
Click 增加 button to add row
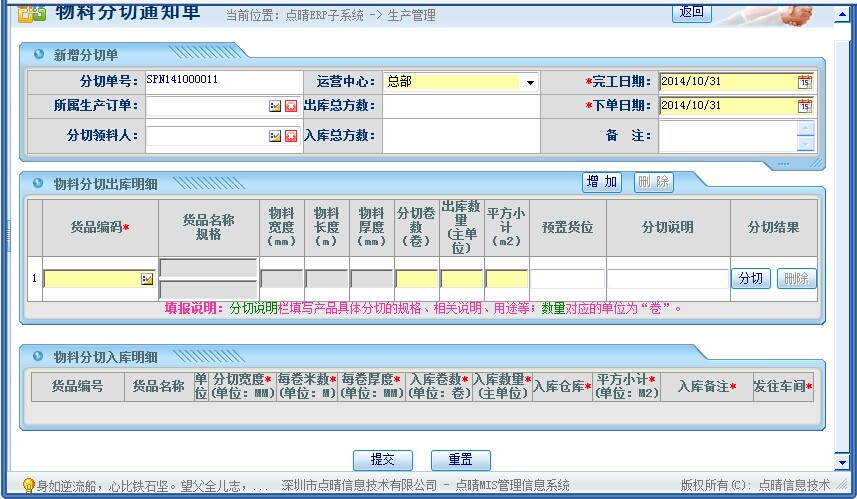coord(602,182)
